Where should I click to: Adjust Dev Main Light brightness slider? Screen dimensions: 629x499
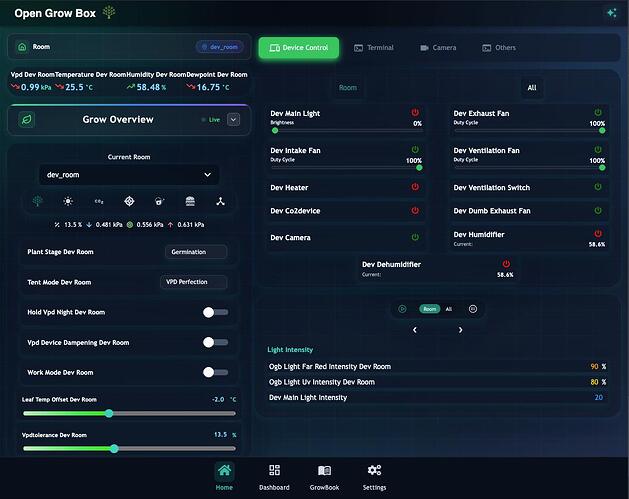347,130
